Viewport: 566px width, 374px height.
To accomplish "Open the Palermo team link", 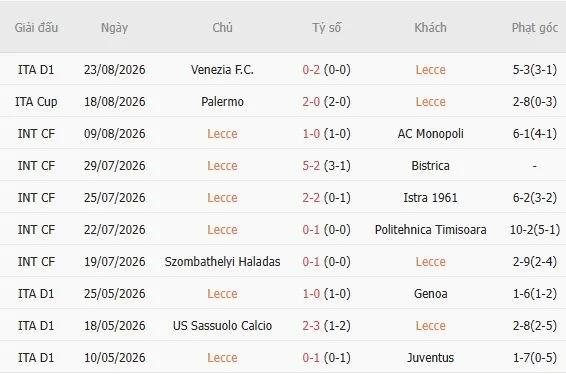I will 222,102.
